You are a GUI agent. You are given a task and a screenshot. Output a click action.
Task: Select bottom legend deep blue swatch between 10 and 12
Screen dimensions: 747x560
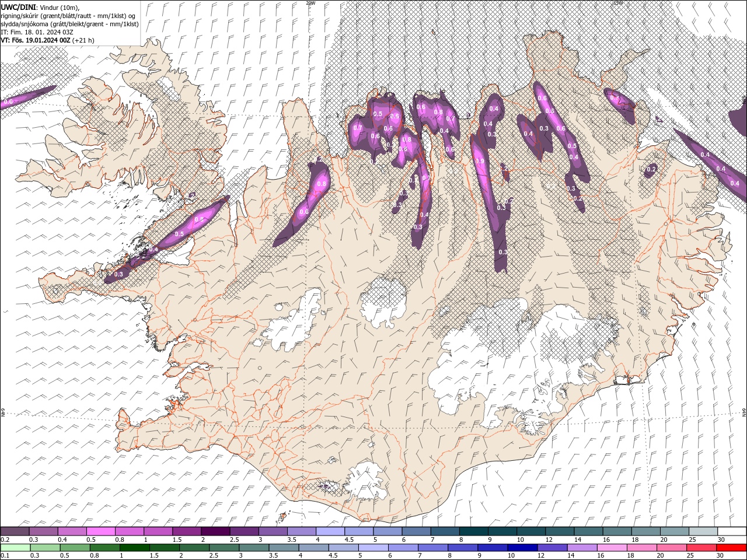coord(522,548)
